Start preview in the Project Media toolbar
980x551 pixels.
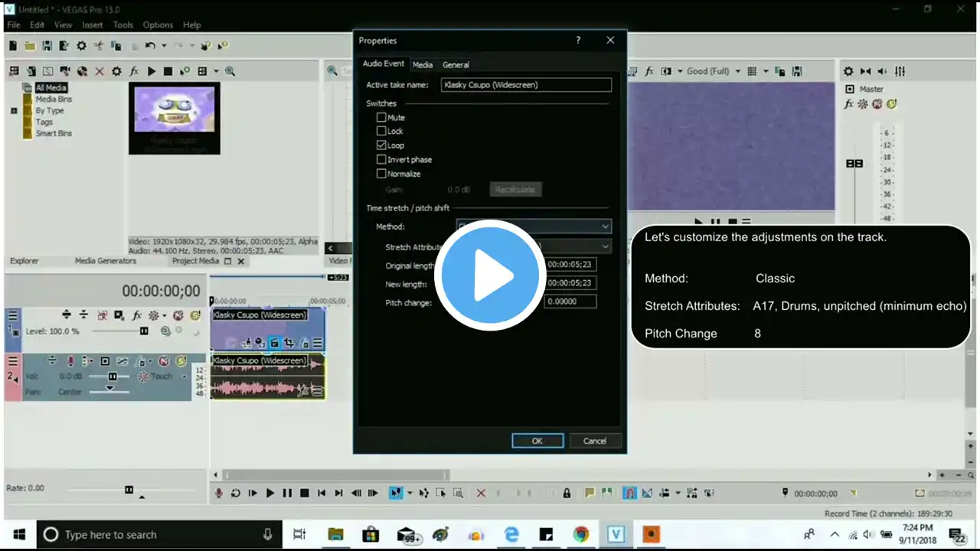click(x=152, y=71)
